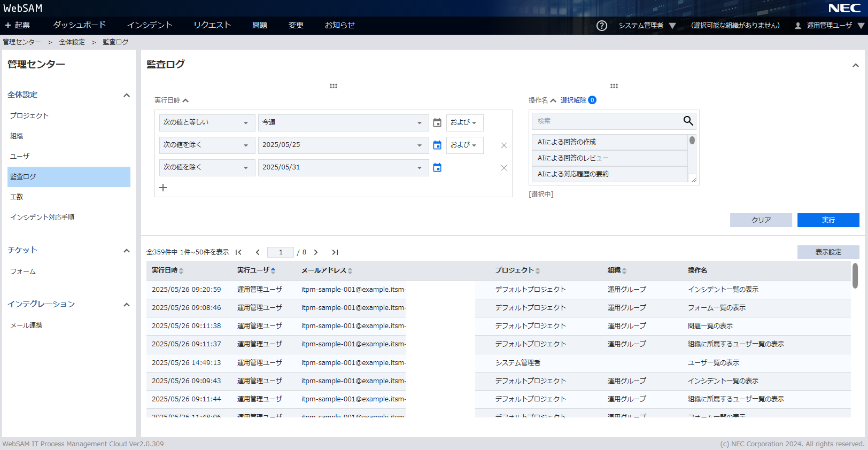This screenshot has width=868, height=450.
Task: Click the 実行 button
Action: point(828,220)
